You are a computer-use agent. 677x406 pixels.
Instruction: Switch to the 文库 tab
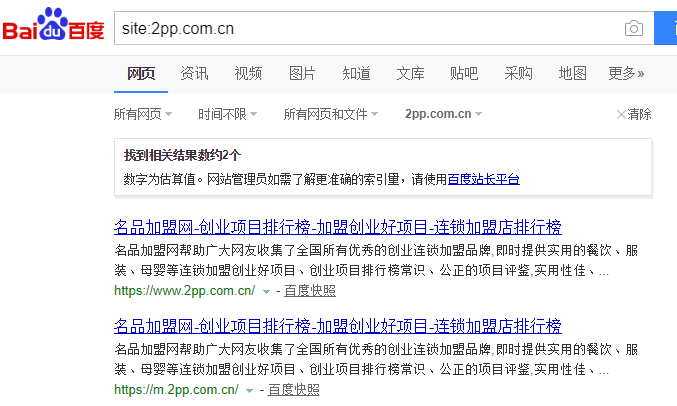pyautogui.click(x=410, y=73)
